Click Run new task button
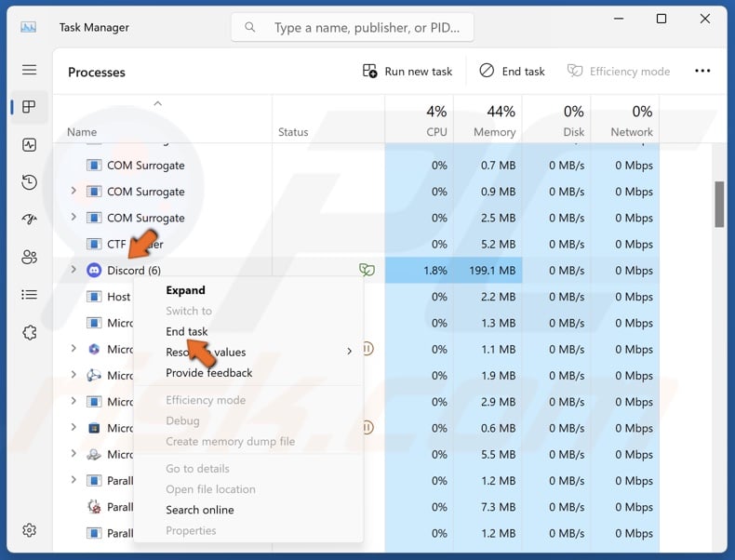The height and width of the screenshot is (560, 735). pos(408,72)
